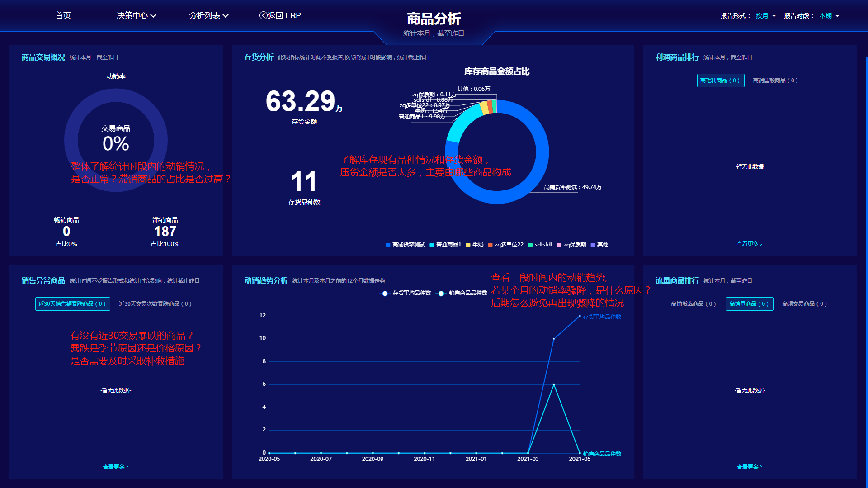Expand the 决策中心 dropdown menu
The image size is (868, 488).
click(x=136, y=15)
